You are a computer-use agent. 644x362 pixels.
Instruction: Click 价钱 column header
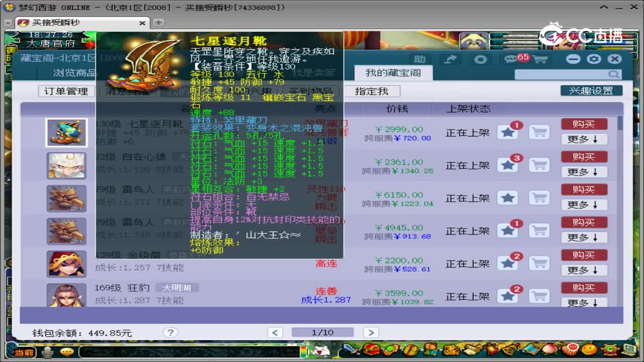tap(397, 109)
